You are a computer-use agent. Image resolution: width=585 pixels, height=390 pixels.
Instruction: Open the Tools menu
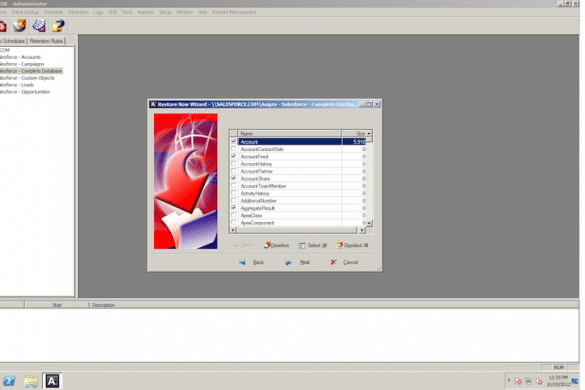pos(127,12)
